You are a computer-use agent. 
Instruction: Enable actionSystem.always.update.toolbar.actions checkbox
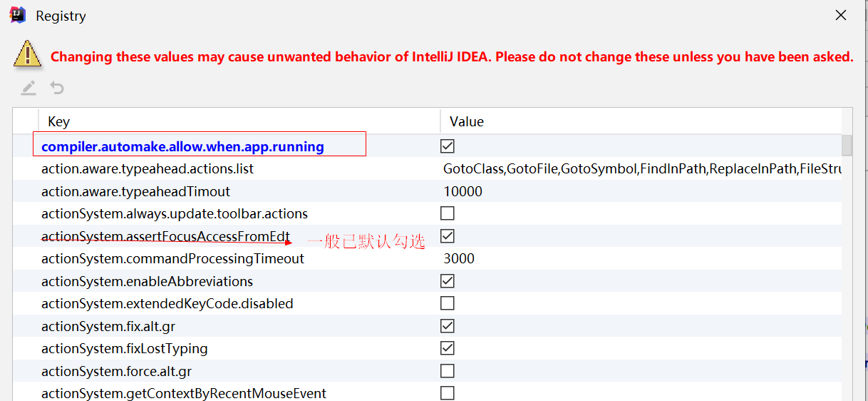[x=448, y=213]
